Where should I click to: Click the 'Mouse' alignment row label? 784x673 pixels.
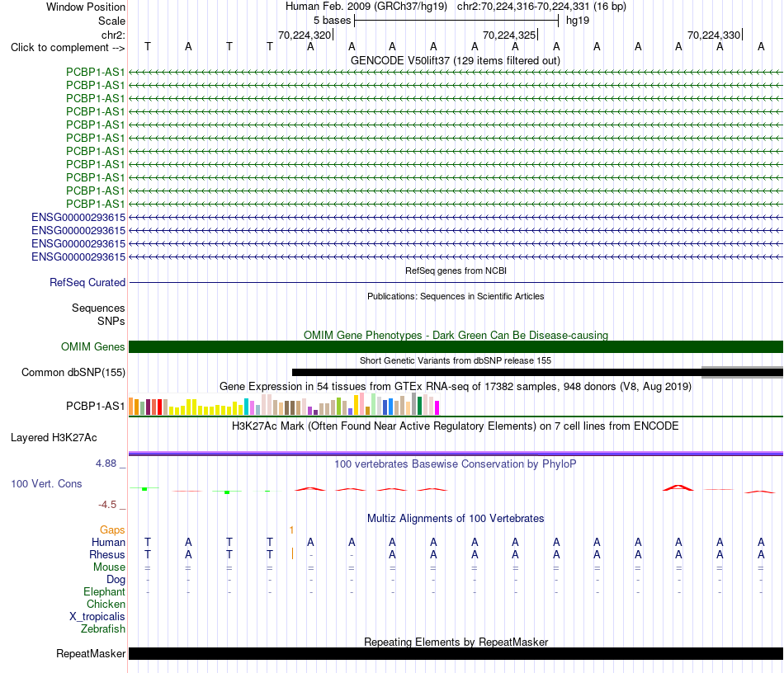click(109, 567)
